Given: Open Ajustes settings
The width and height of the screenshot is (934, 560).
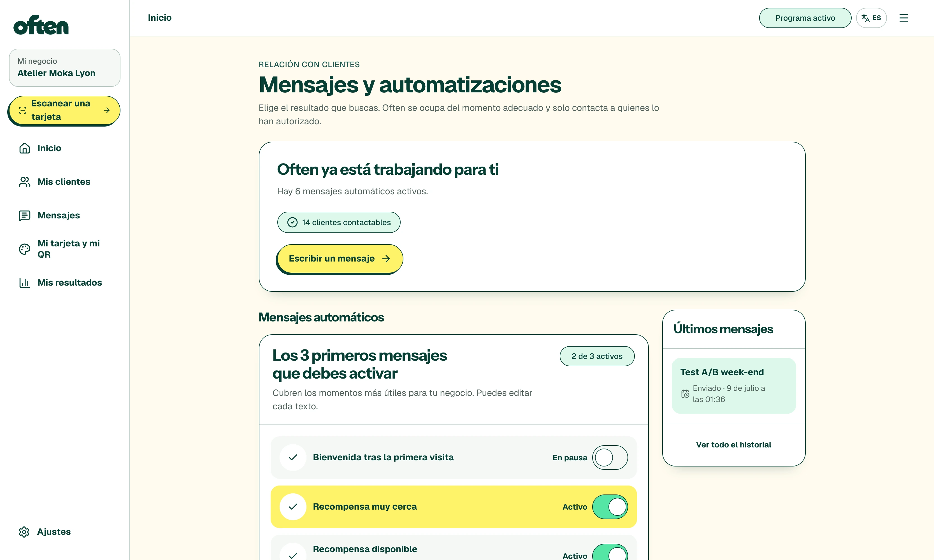Looking at the screenshot, I should [64, 532].
